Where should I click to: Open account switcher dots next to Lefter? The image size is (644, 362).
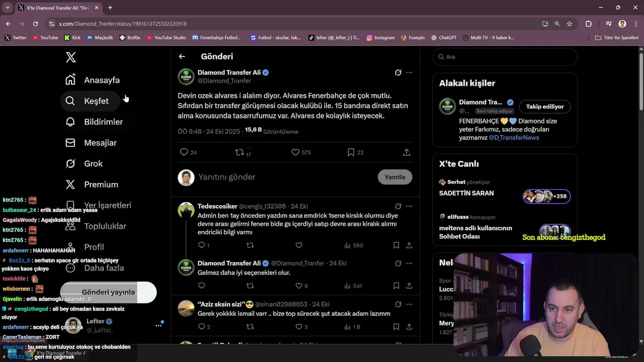158,326
